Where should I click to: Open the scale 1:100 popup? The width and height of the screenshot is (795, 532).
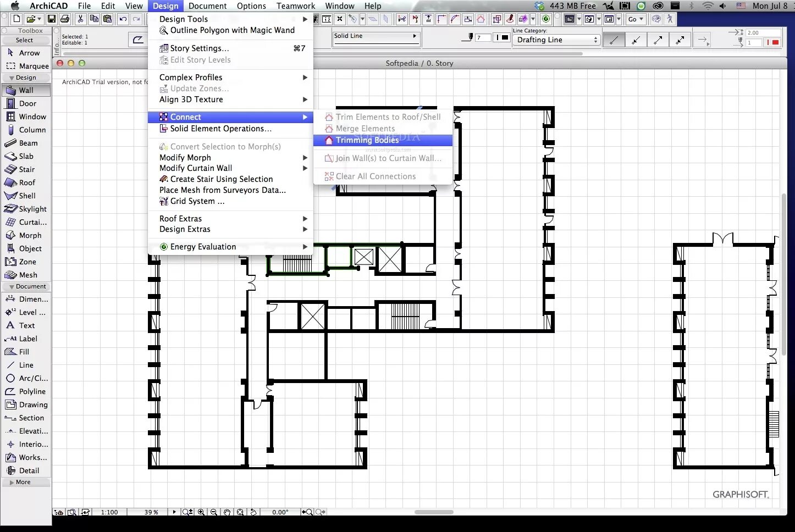click(x=109, y=512)
